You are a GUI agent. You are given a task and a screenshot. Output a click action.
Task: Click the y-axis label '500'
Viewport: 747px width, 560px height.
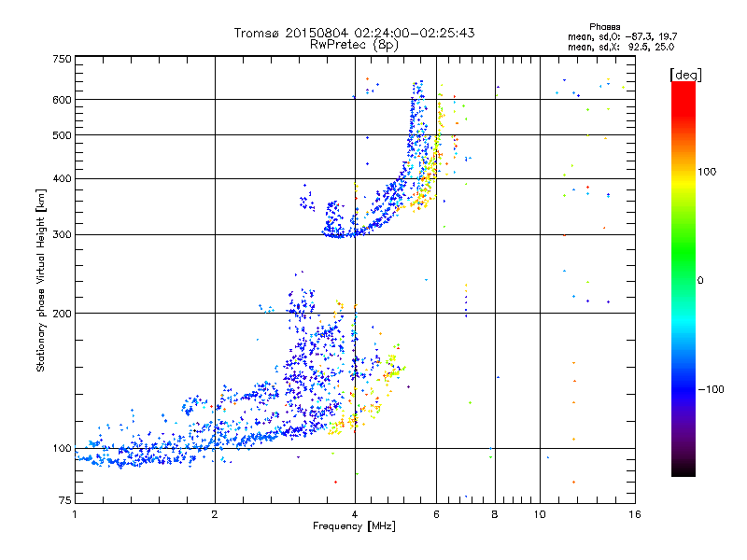pos(63,135)
